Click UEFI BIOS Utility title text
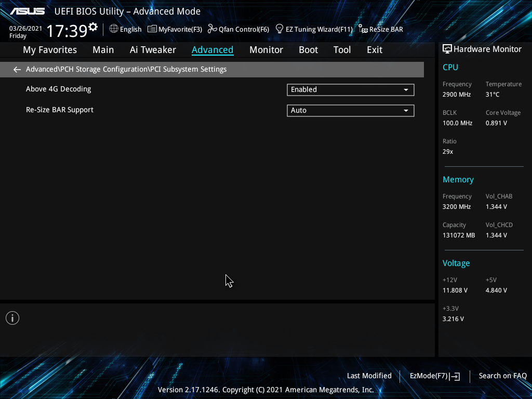The width and height of the screenshot is (532, 399). (x=127, y=11)
